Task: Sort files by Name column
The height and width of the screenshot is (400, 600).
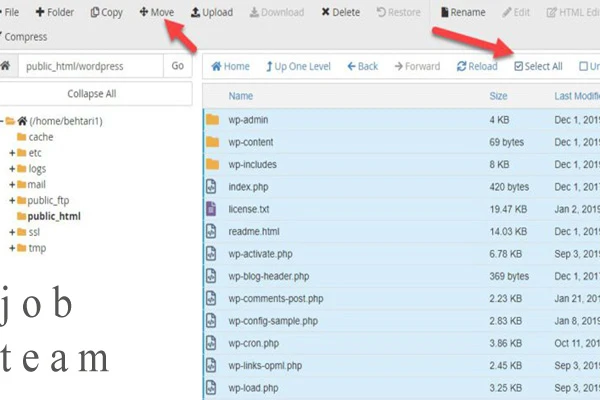Action: (241, 96)
